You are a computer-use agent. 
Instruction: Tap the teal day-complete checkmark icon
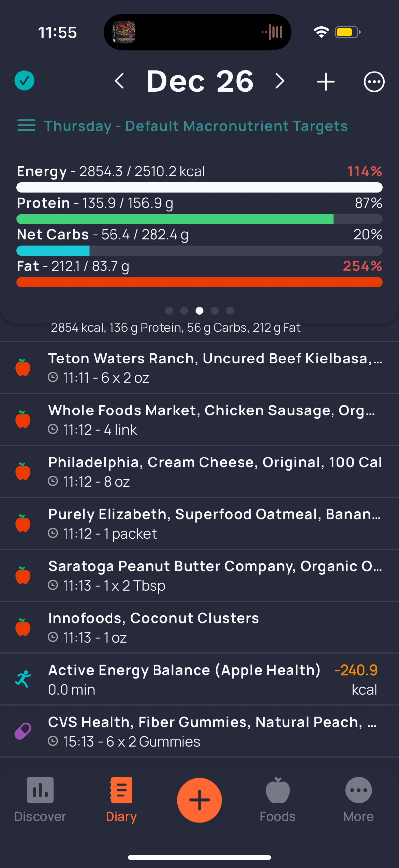coord(24,81)
